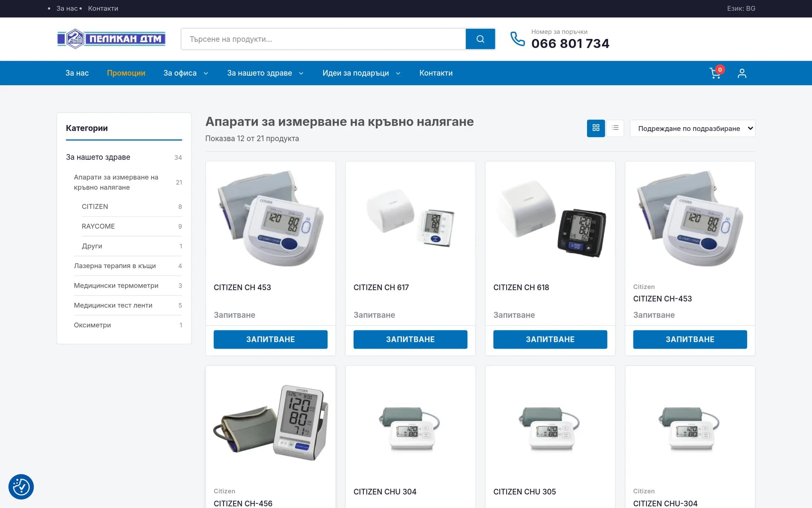
Task: Focus the product search field
Action: pyautogui.click(x=324, y=39)
